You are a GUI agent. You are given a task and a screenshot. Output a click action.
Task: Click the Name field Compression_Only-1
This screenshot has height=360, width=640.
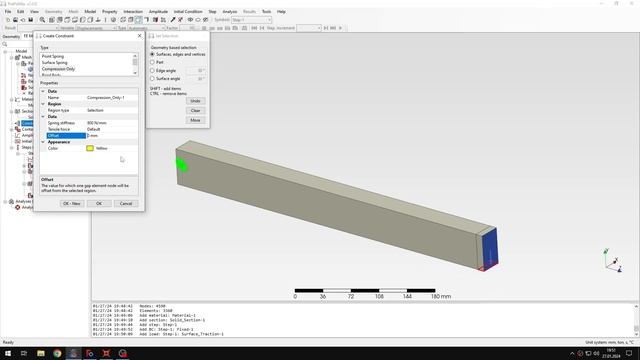(112, 98)
